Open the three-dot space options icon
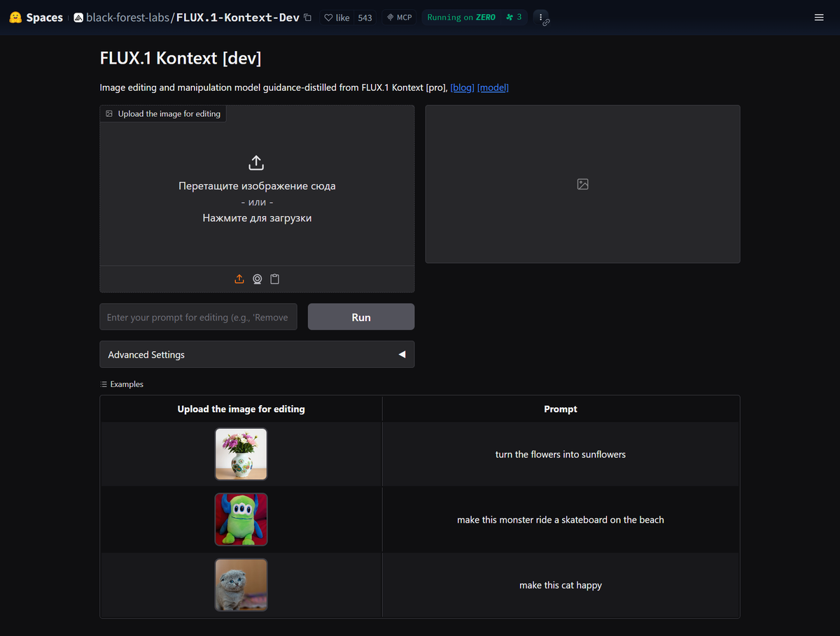 pos(541,17)
